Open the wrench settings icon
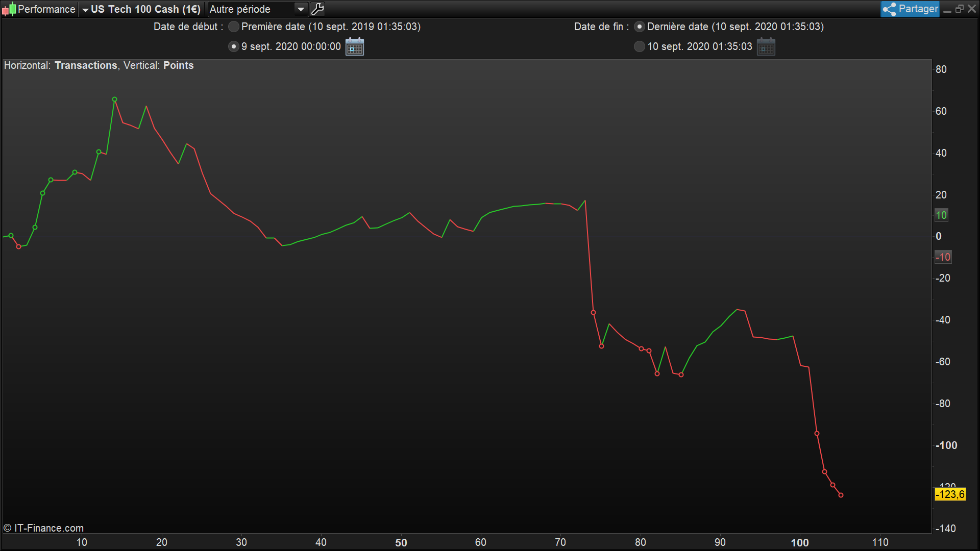 point(317,9)
